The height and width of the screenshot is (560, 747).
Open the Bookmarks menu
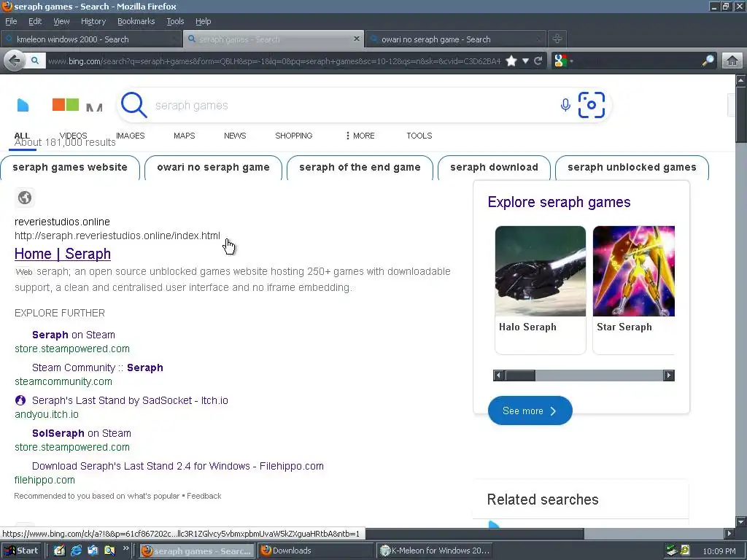(x=136, y=21)
